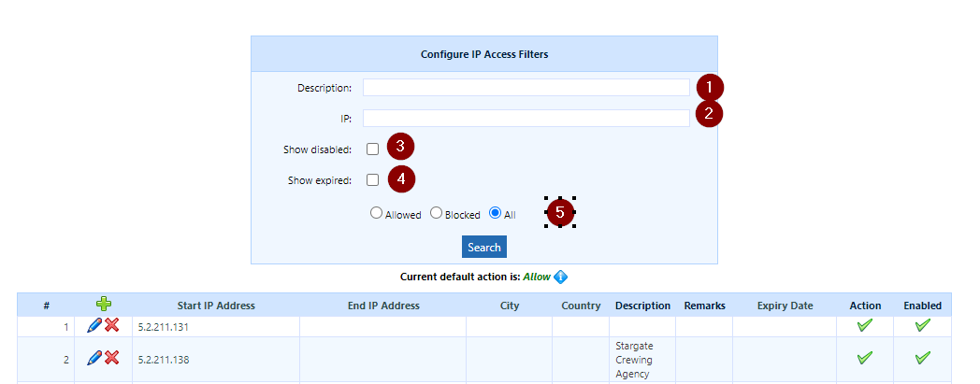Focus the Description input field
This screenshot has height=384, width=980.
526,88
